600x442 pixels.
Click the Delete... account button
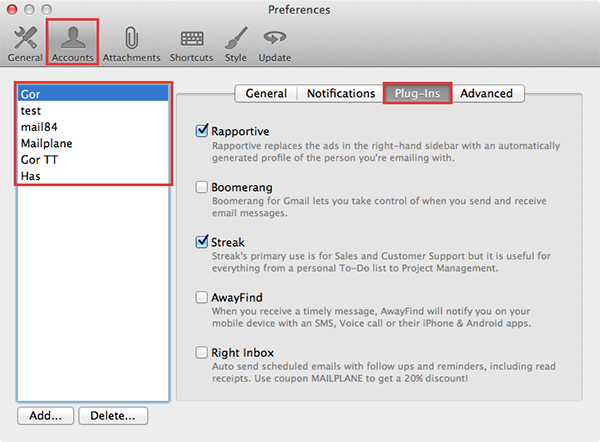tap(113, 416)
